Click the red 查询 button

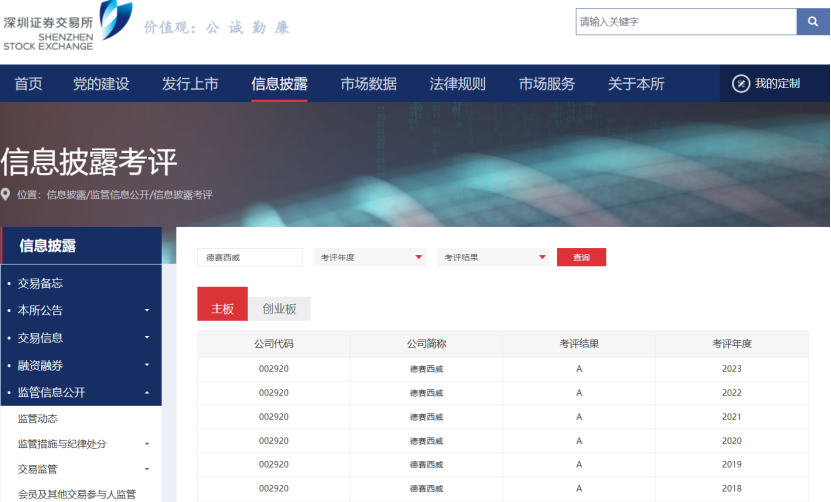pos(581,257)
